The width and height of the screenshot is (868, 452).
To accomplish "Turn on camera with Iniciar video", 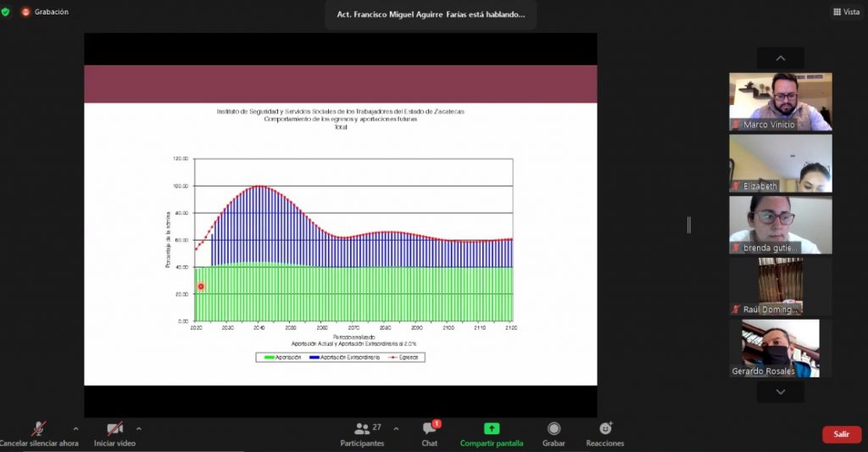I will coord(114,429).
